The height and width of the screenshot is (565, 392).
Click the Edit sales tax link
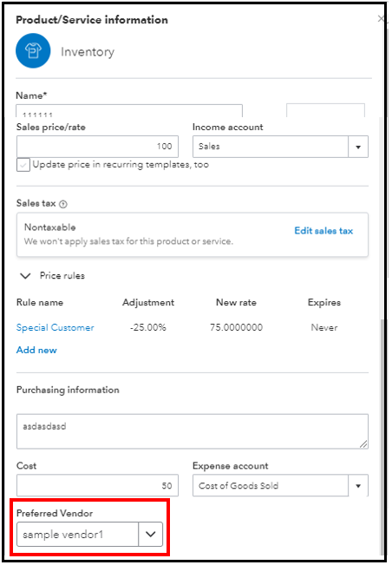(323, 231)
